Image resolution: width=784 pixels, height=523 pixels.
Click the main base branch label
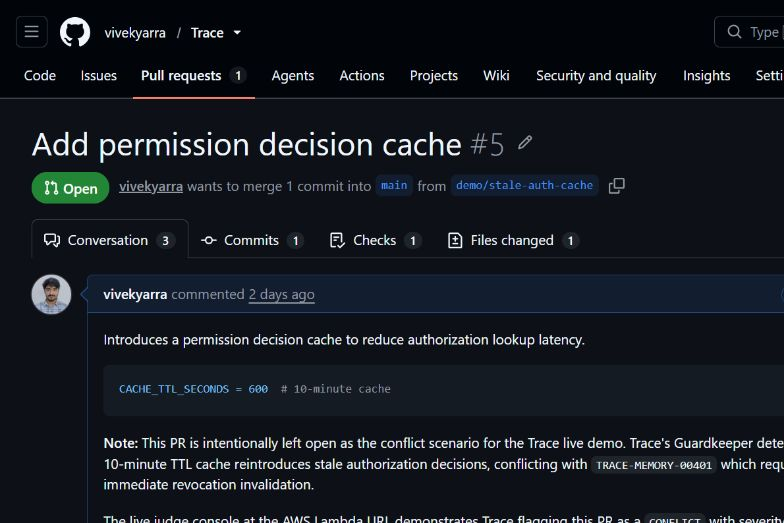(x=394, y=186)
